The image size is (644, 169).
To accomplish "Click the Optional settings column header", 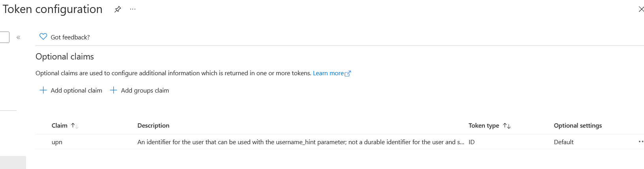I will click(x=578, y=126).
